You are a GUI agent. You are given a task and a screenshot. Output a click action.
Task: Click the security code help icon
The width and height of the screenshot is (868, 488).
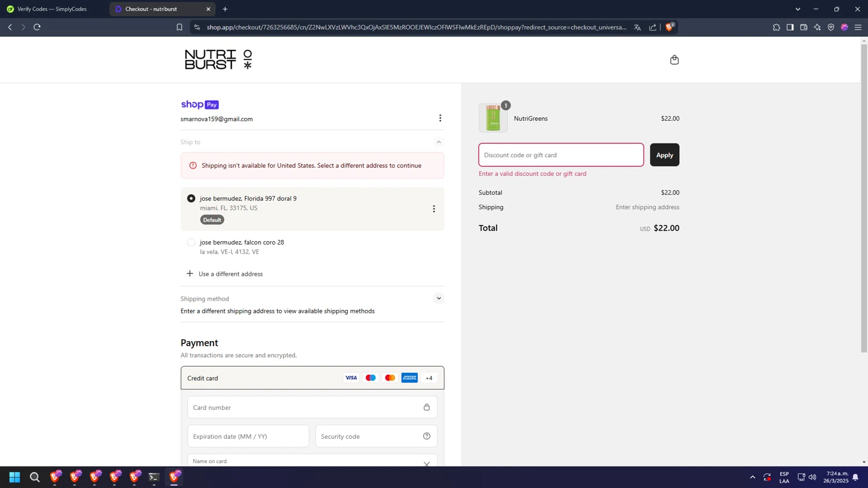tap(426, 436)
